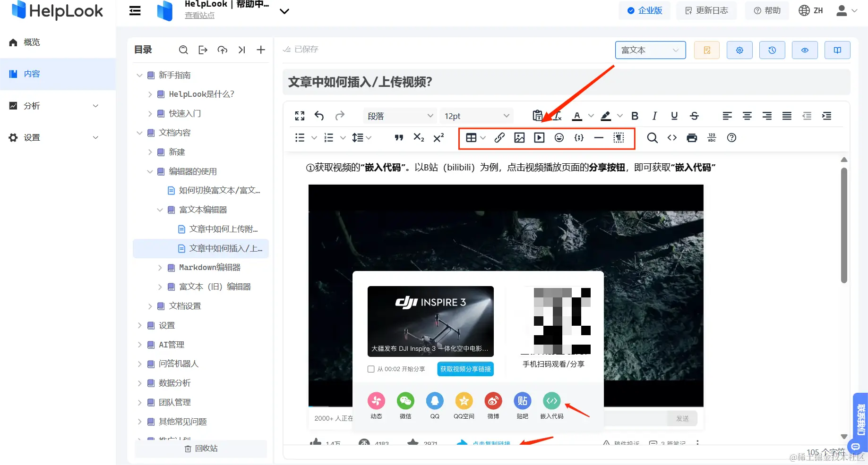Insert a code sample block
The height and width of the screenshot is (465, 868).
579,137
